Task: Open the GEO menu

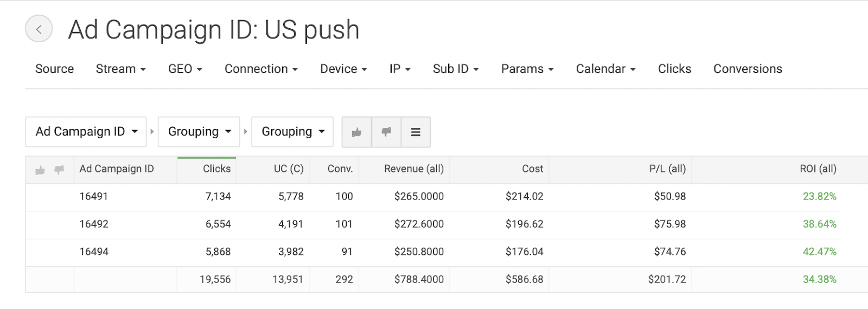Action: tap(185, 69)
